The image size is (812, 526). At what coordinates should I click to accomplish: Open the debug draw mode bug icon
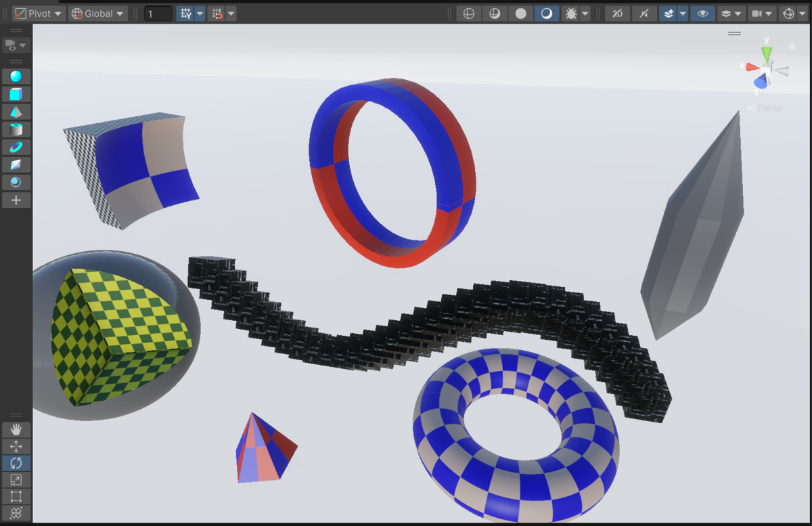[572, 13]
